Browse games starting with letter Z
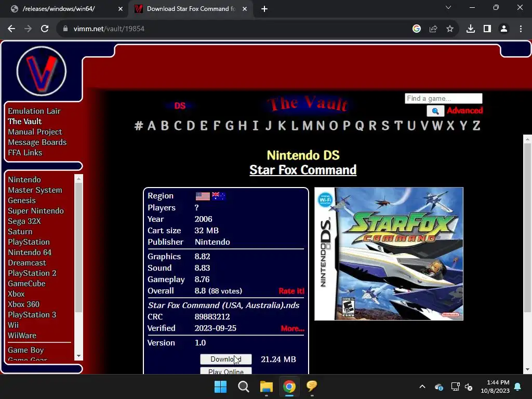The image size is (532, 399). [x=476, y=126]
